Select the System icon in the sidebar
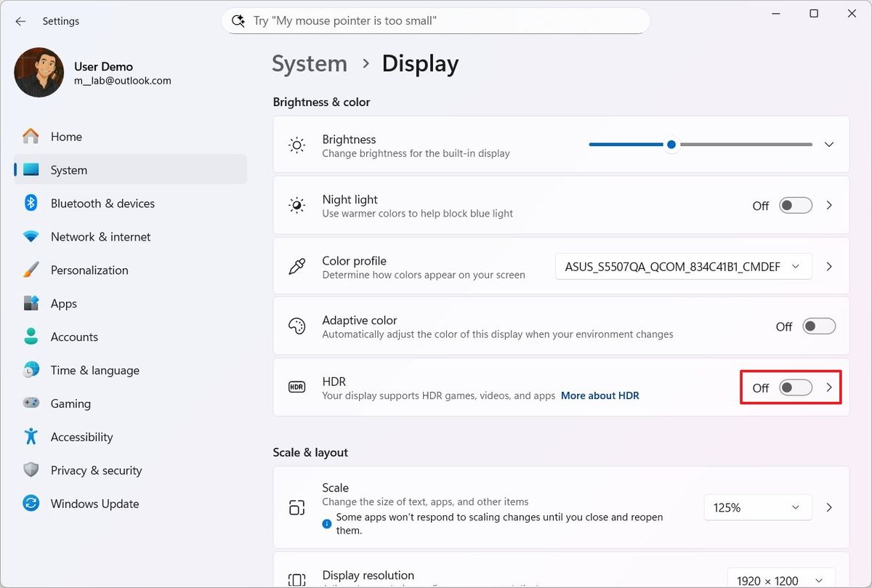Screen dimensions: 872x588 [x=30, y=169]
